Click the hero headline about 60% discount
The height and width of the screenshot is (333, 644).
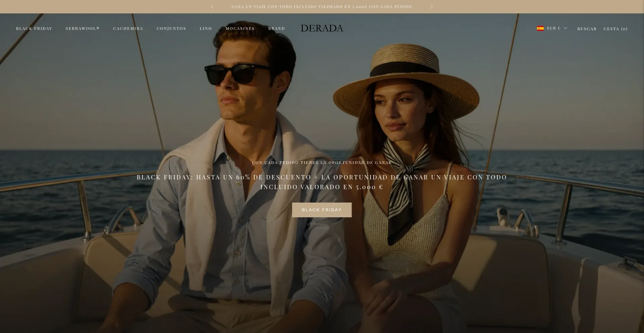[322, 182]
